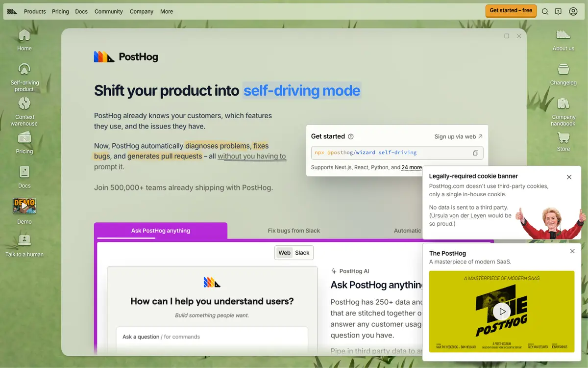
Task: Open the Company handbook desktop icon
Action: 563,111
